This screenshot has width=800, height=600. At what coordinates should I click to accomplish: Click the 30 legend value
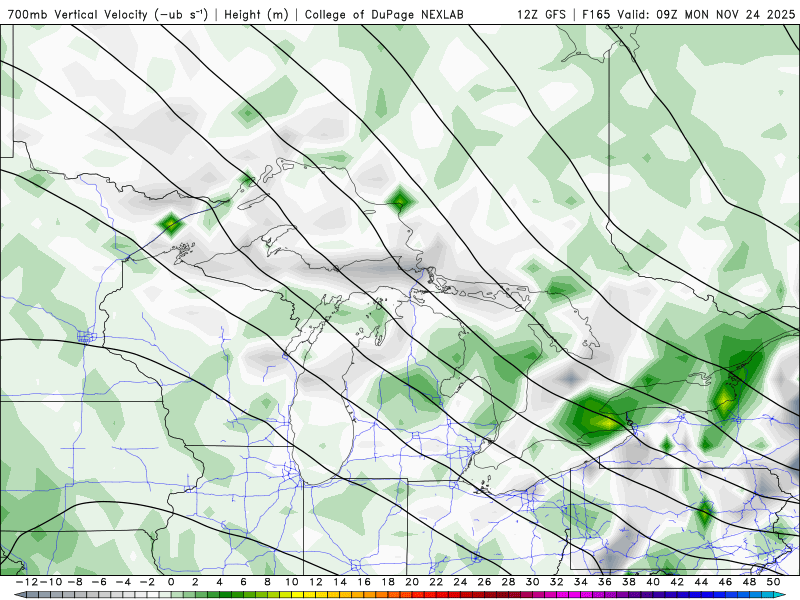coord(532,582)
